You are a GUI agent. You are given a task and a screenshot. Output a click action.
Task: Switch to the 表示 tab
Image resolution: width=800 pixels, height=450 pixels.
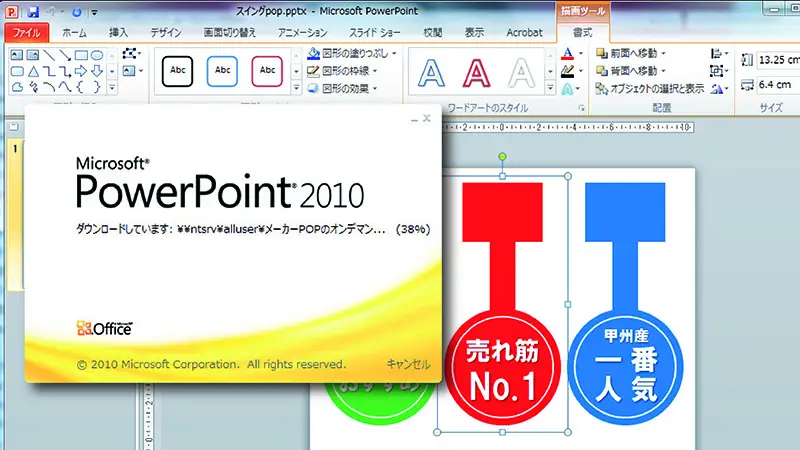coord(474,33)
